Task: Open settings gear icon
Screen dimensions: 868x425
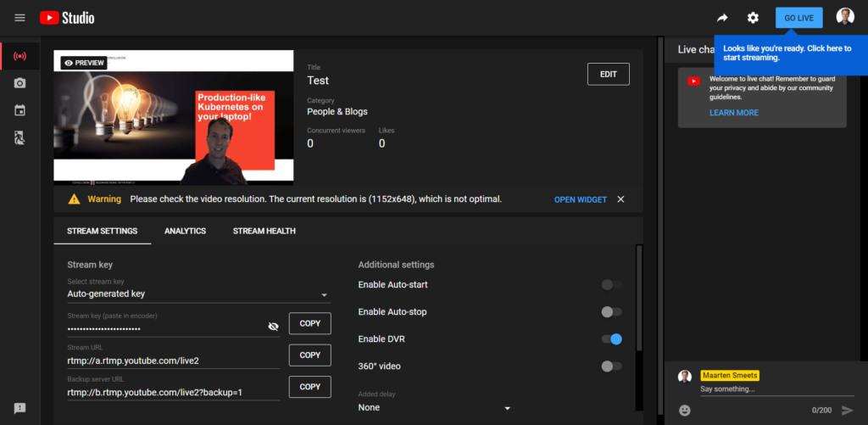Action: (753, 18)
